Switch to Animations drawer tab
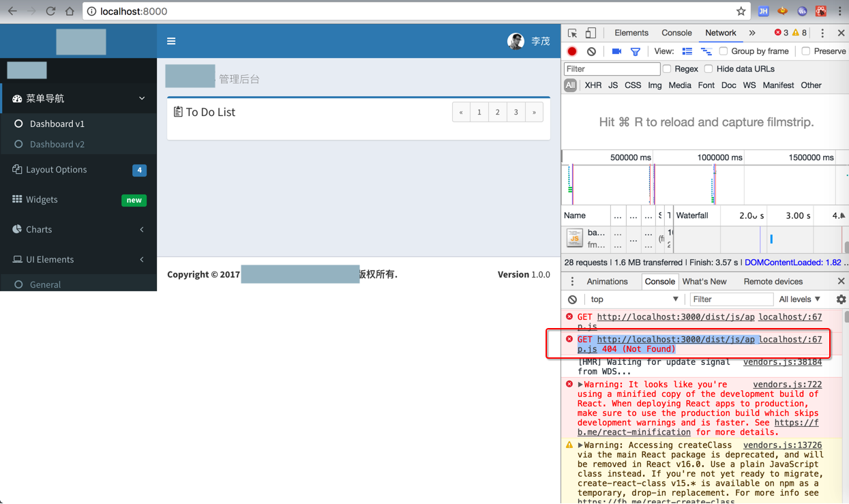This screenshot has width=849, height=504. pos(607,282)
